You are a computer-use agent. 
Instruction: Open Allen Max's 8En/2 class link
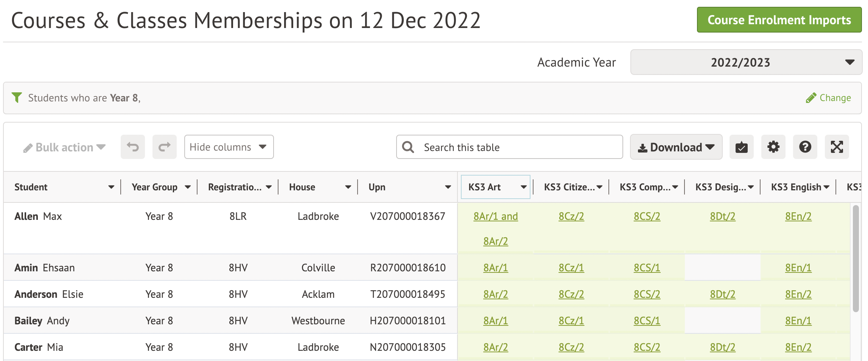(798, 216)
